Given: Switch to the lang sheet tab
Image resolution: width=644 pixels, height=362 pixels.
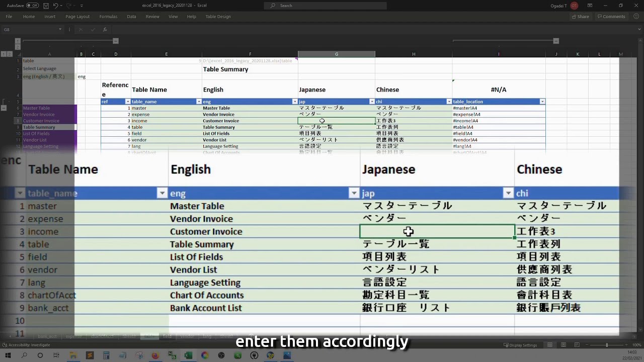Looking at the screenshot, I should pos(207,336).
